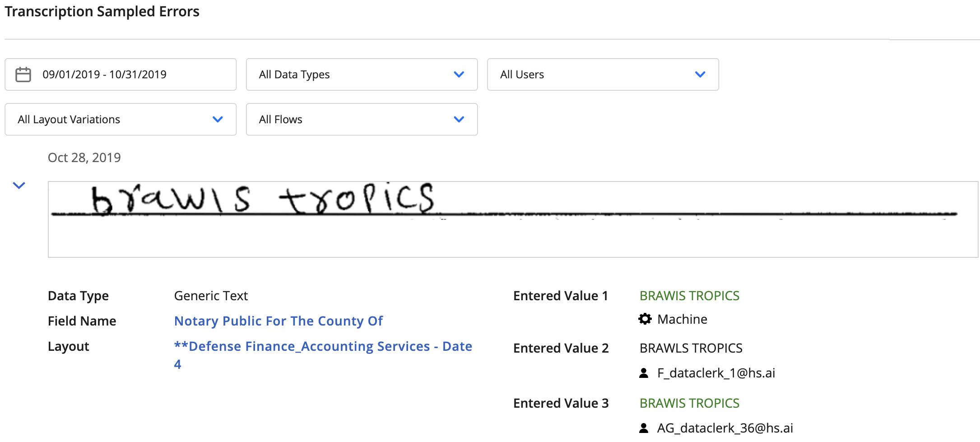The image size is (980, 442).
Task: Open the Defense Finance_Accounting Services layout link
Action: [x=323, y=355]
